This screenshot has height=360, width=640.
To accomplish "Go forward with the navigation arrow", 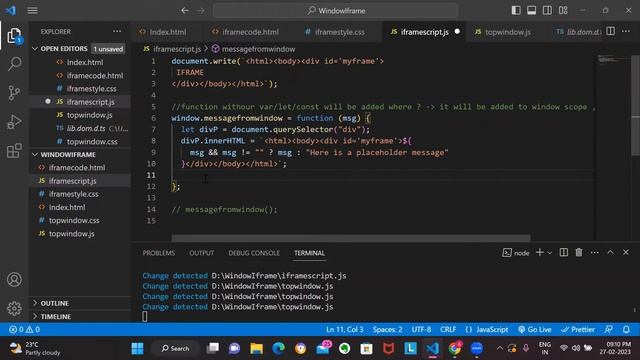I will point(200,11).
